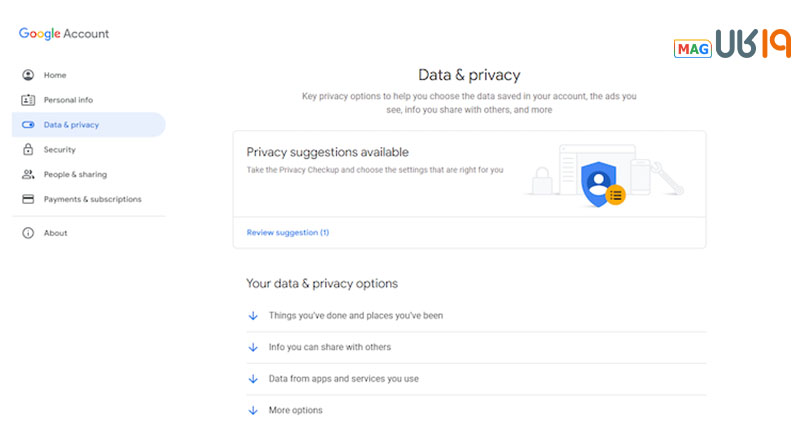Click the Personal info ID card icon
The image size is (800, 444).
[28, 100]
